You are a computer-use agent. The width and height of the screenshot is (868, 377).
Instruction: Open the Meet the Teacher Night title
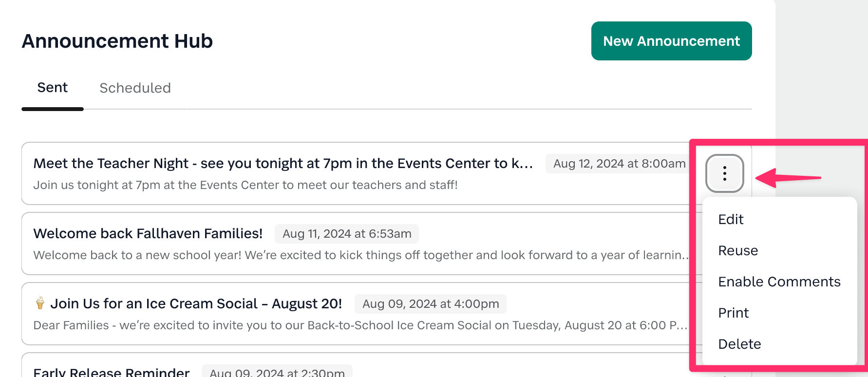[x=283, y=164]
